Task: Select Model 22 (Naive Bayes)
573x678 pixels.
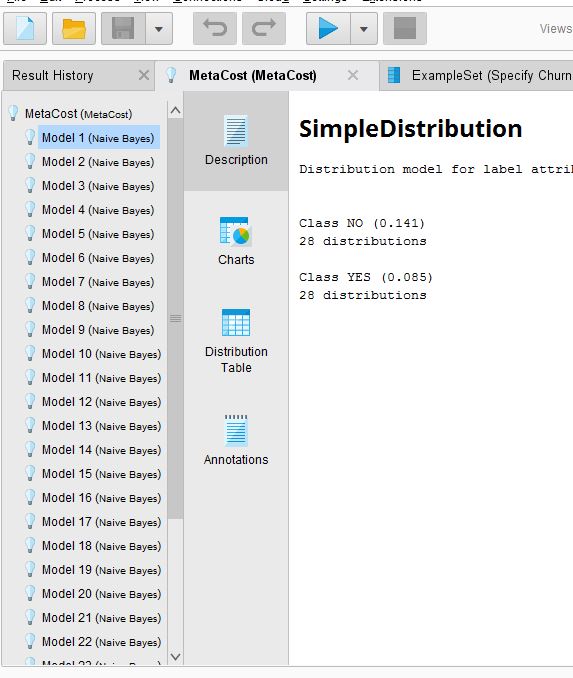Action: [x=102, y=642]
